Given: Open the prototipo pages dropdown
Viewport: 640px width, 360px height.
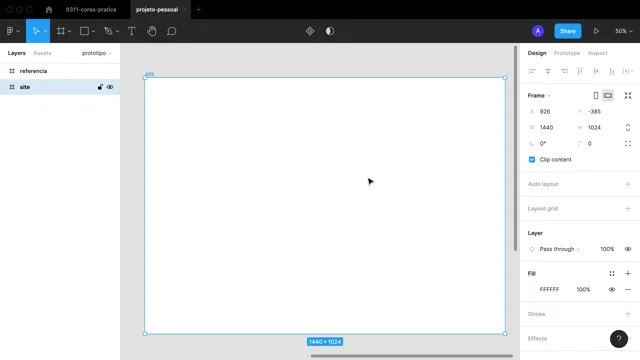Looking at the screenshot, I should click(97, 53).
